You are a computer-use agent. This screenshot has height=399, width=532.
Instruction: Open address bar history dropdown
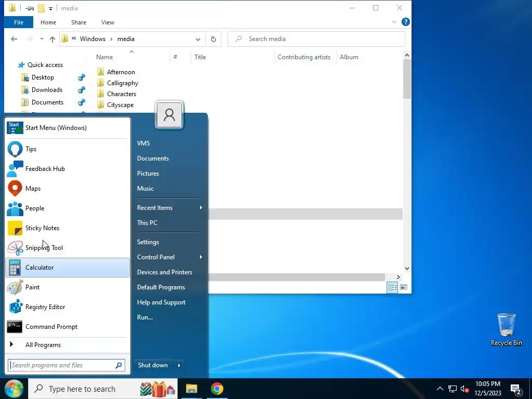pos(198,39)
